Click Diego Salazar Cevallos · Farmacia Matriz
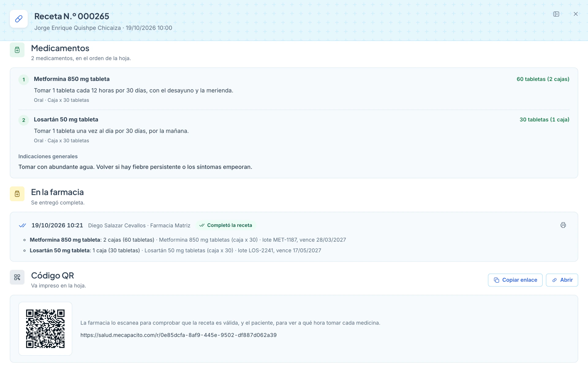 139,226
